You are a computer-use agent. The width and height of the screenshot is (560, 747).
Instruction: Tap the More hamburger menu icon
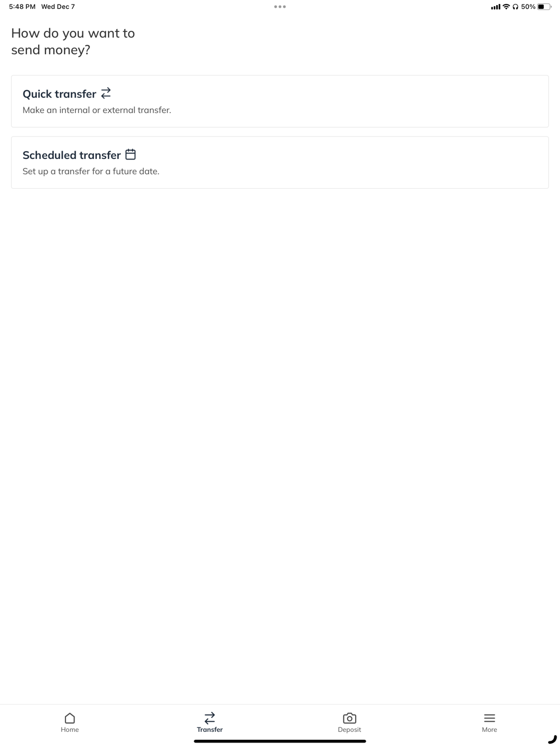(489, 718)
